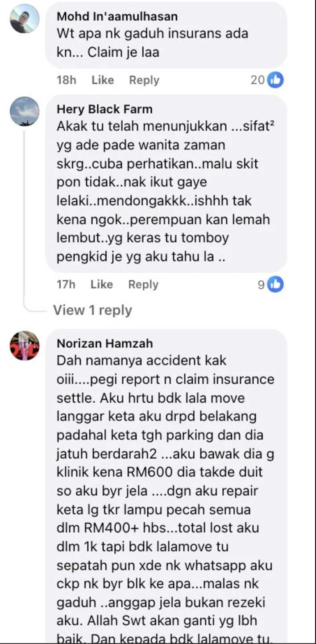The height and width of the screenshot is (644, 316).
Task: Expand View 1 reply thread
Action: (93, 310)
